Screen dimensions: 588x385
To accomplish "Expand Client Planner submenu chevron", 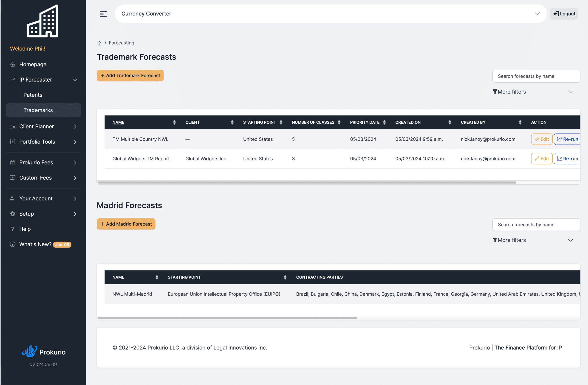I will (75, 126).
